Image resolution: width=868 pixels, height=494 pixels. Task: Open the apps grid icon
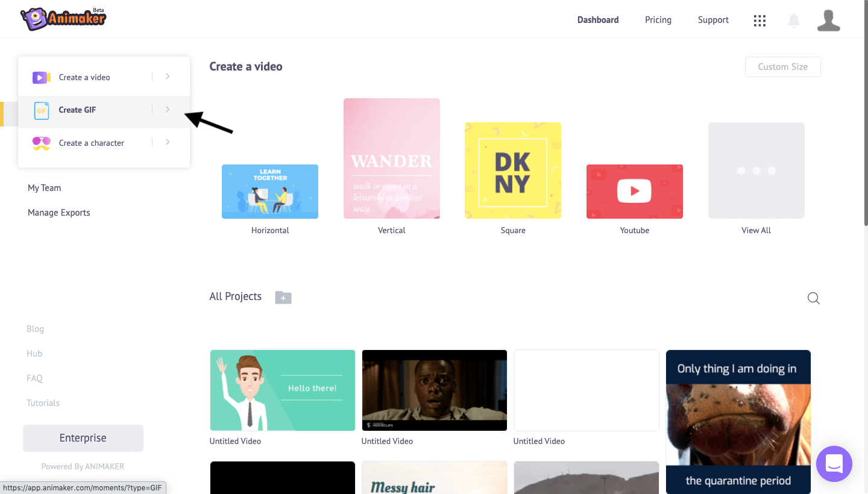click(759, 20)
